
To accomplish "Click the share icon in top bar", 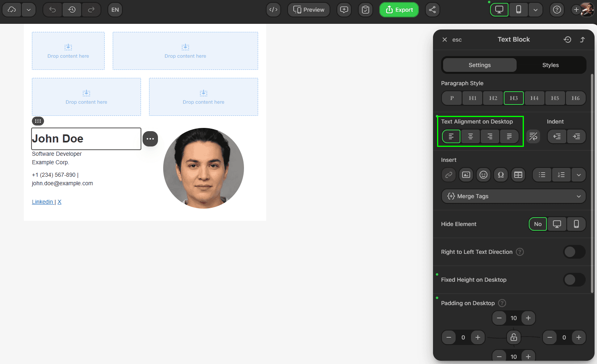I will 433,10.
